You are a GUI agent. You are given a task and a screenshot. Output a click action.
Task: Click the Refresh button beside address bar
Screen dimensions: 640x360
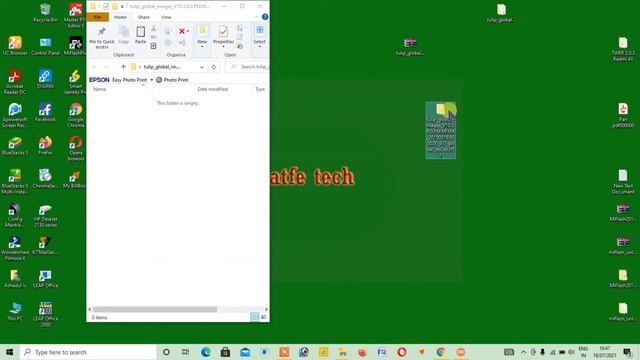point(213,67)
